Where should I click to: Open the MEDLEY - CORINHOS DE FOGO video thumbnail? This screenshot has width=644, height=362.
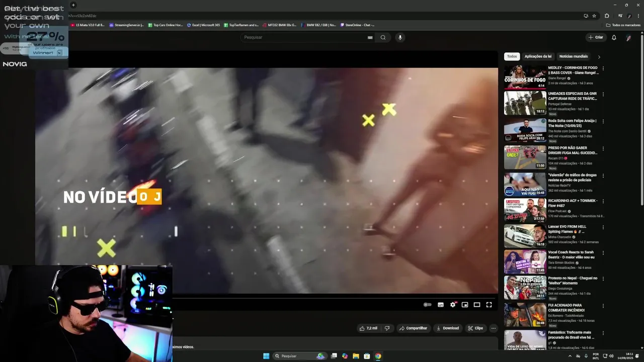tap(525, 77)
